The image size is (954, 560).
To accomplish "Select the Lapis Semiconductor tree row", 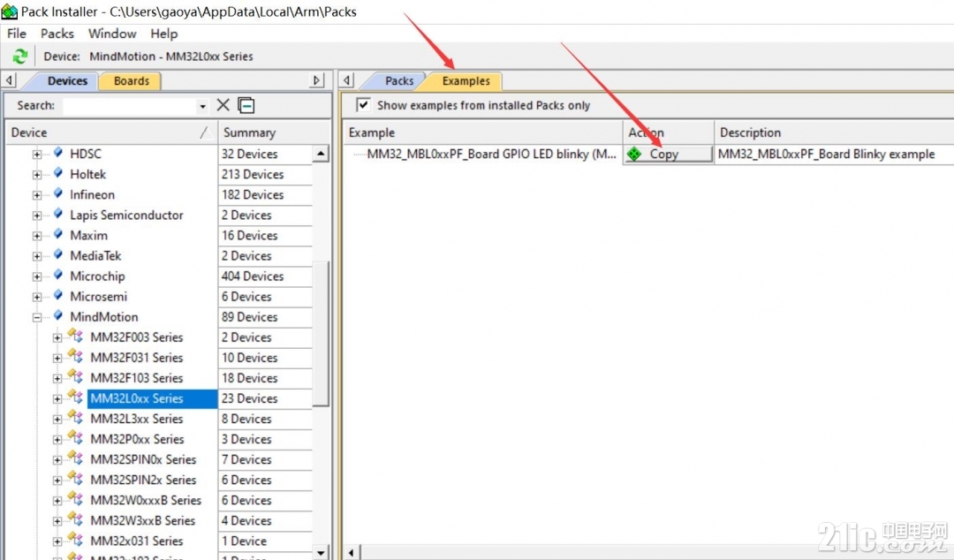I will pos(126,215).
